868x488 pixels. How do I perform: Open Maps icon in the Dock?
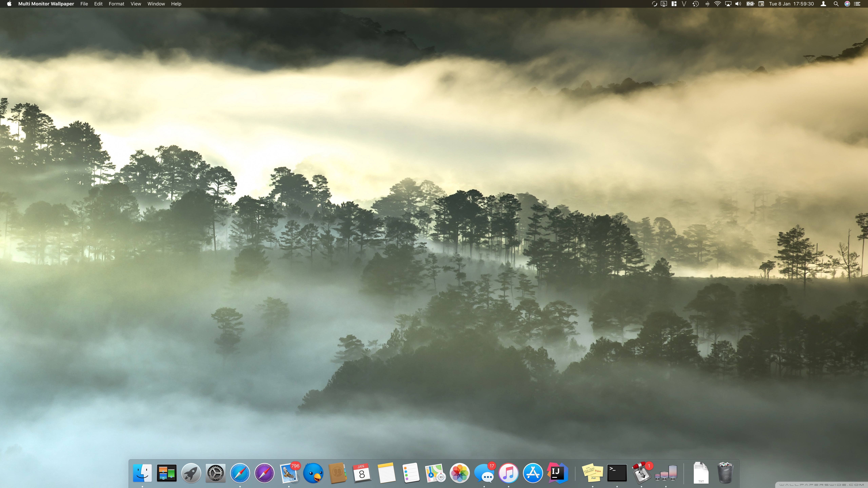(x=435, y=473)
